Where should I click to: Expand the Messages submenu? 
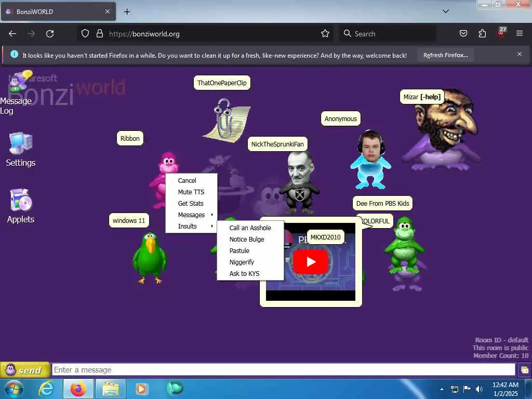coord(191,215)
